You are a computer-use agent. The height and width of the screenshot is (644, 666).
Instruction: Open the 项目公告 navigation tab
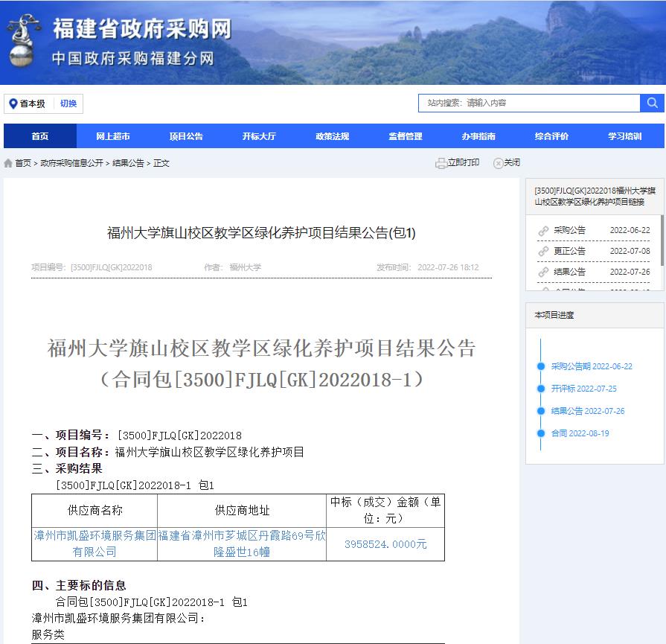[x=186, y=136]
